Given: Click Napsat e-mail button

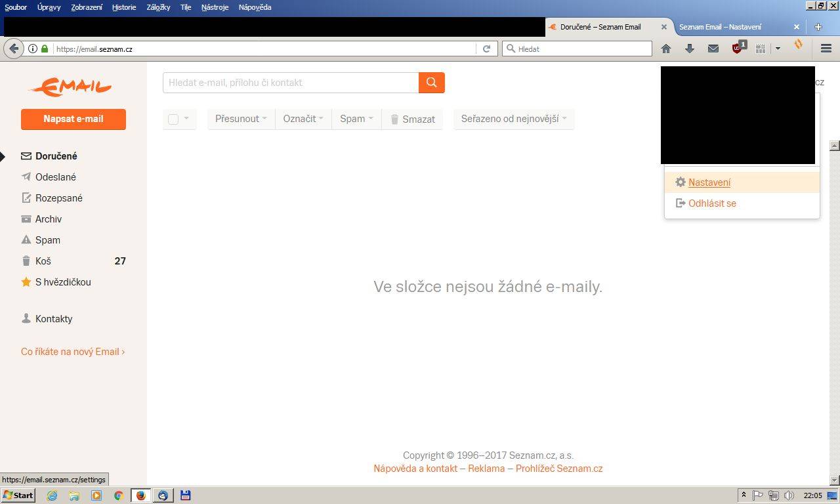Looking at the screenshot, I should [73, 119].
